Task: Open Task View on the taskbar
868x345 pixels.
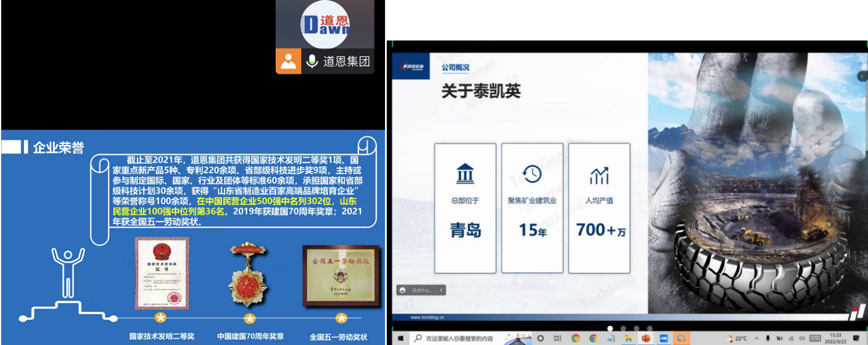Action: pos(558,338)
